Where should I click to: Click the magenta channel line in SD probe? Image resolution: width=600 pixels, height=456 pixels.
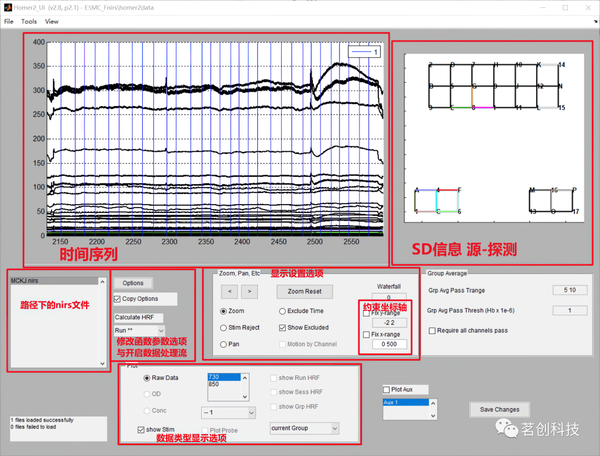pyautogui.click(x=484, y=107)
